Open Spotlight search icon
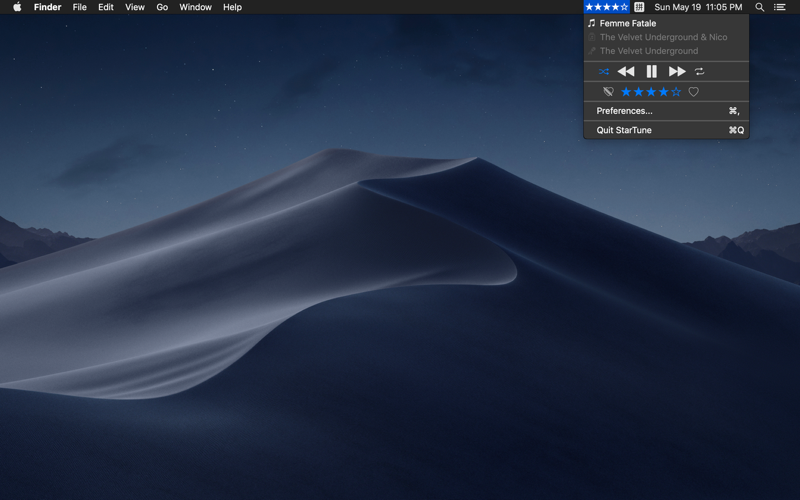 point(760,7)
